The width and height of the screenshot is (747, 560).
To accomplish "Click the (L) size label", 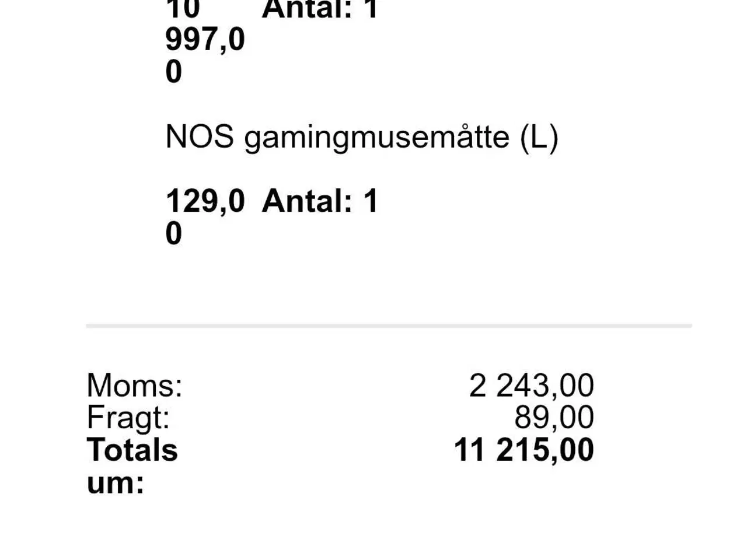I will (539, 138).
